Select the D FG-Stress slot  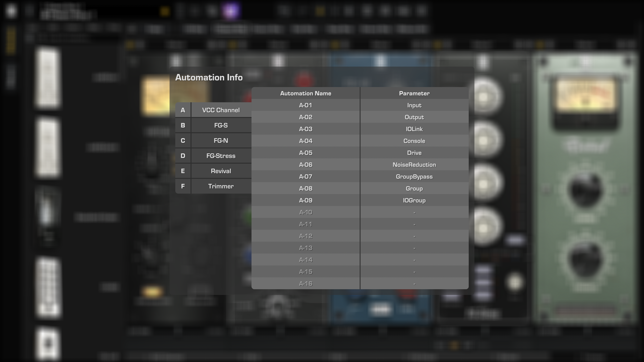point(213,156)
